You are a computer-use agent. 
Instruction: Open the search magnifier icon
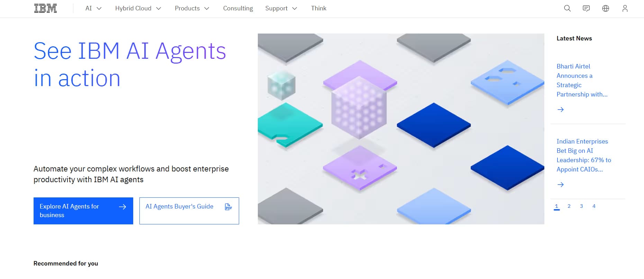coord(567,8)
